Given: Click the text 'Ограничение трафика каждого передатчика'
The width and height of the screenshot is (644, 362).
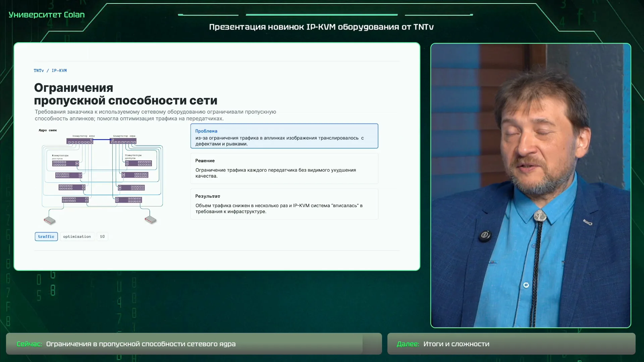Looking at the screenshot, I should [254, 170].
